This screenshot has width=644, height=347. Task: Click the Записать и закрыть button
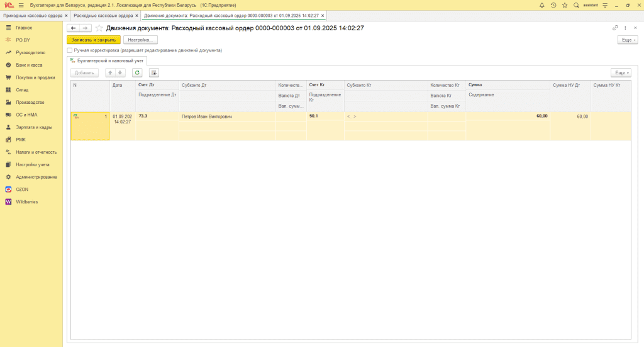pyautogui.click(x=93, y=40)
